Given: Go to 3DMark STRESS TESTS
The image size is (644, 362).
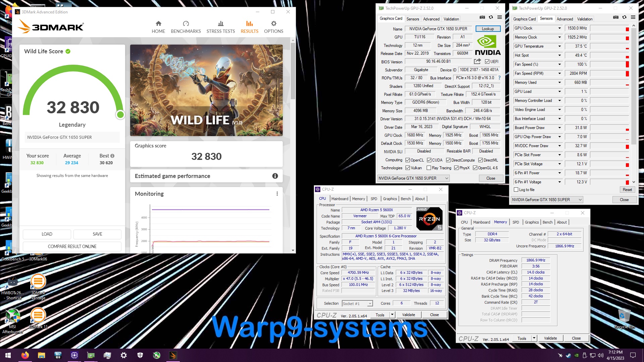Looking at the screenshot, I should [x=221, y=27].
